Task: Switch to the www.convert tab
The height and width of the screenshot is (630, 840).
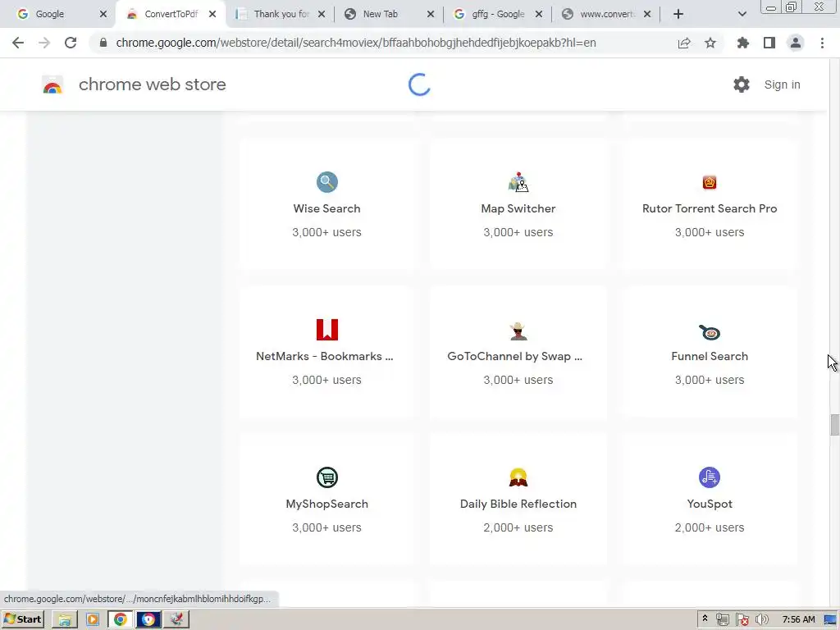Action: pyautogui.click(x=606, y=14)
